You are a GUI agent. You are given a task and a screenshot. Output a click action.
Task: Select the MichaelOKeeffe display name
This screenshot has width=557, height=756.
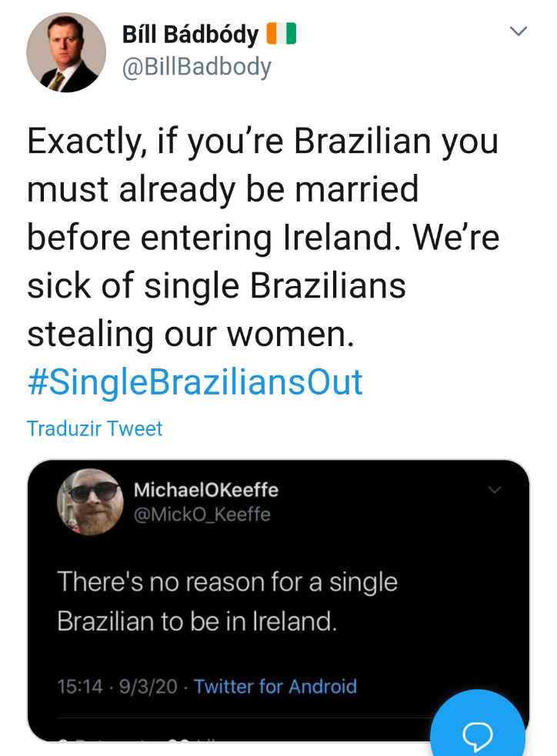pyautogui.click(x=205, y=490)
